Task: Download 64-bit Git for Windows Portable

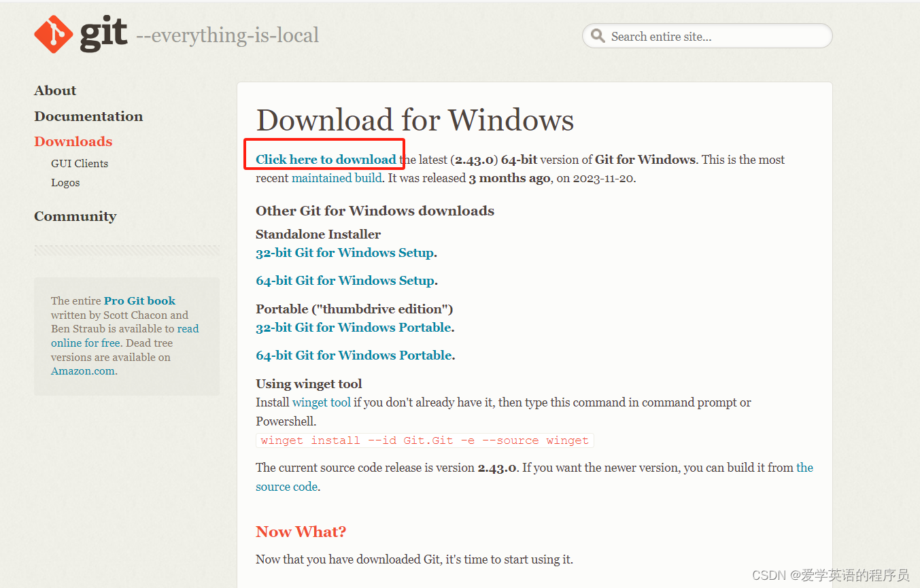Action: pos(354,356)
